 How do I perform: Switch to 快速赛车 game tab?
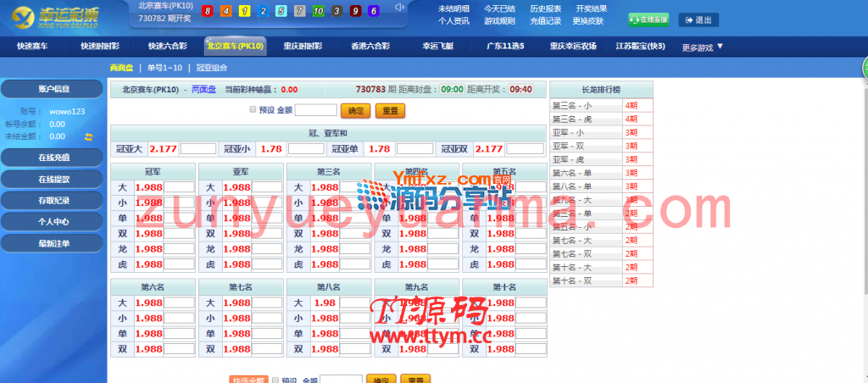pos(32,47)
